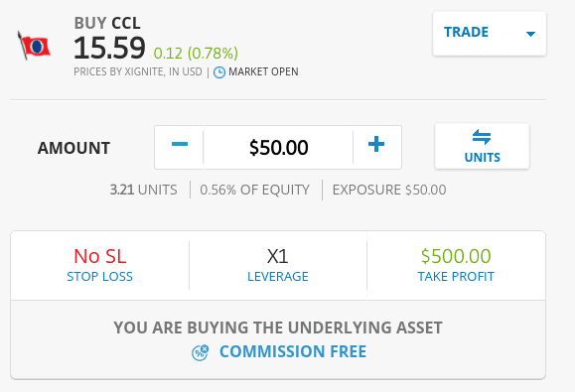Viewport: 575px width, 392px height.
Task: Switch amount entry to UNITS label
Action: click(x=482, y=157)
